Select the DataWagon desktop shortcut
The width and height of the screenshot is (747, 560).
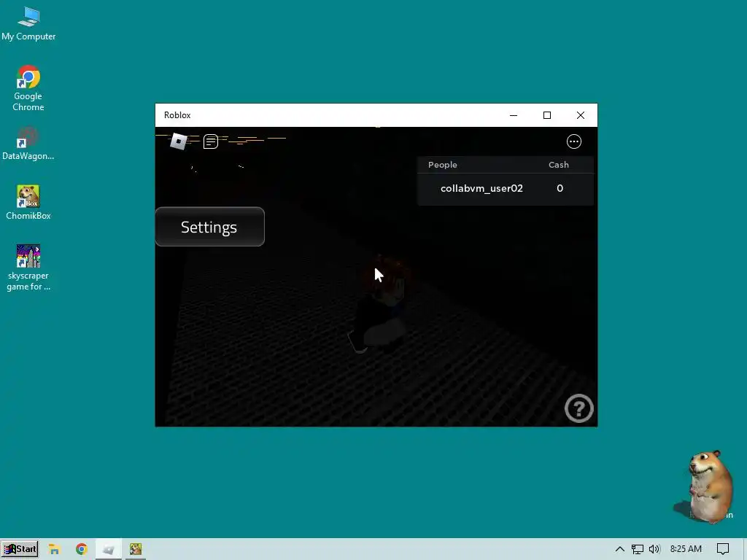point(28,144)
